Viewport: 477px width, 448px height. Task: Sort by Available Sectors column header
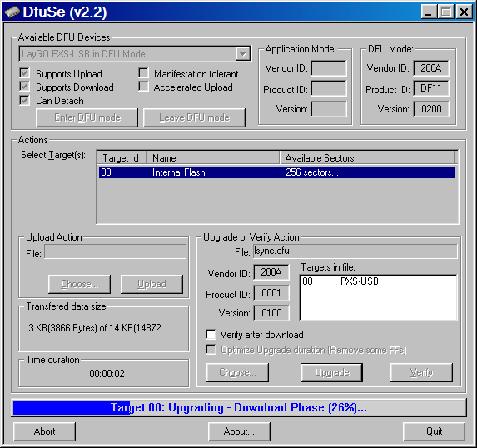tap(367, 157)
